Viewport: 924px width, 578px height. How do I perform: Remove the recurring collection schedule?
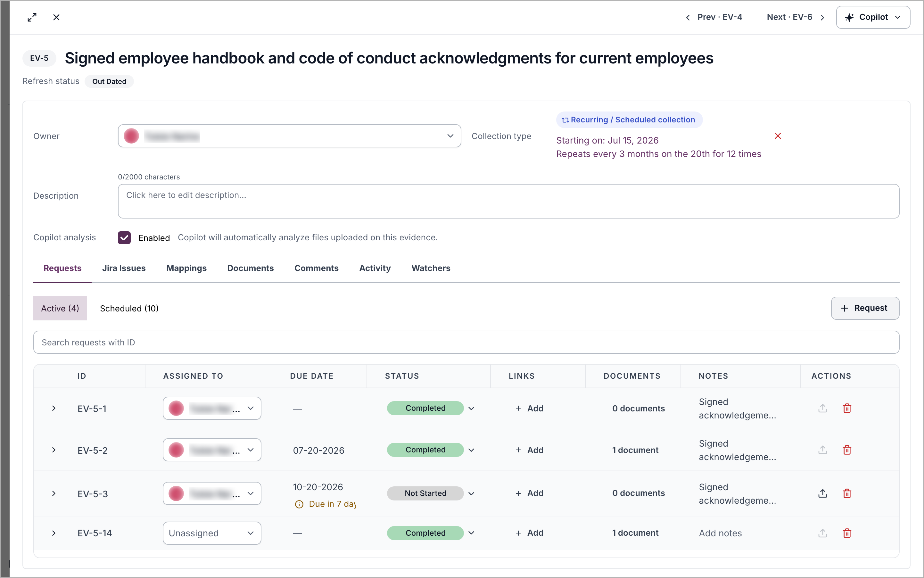(x=778, y=136)
